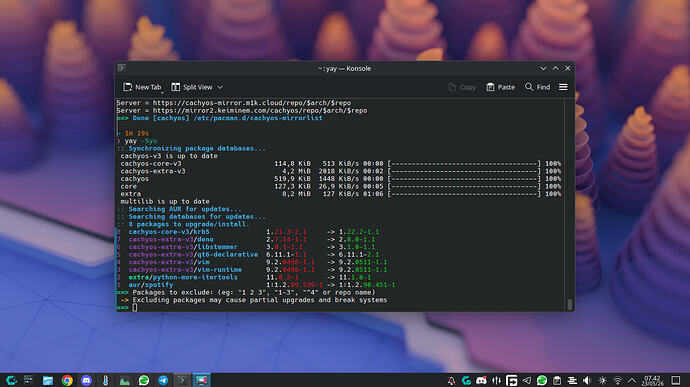
Task: Open the audio mixer tray icon
Action: pos(496,380)
